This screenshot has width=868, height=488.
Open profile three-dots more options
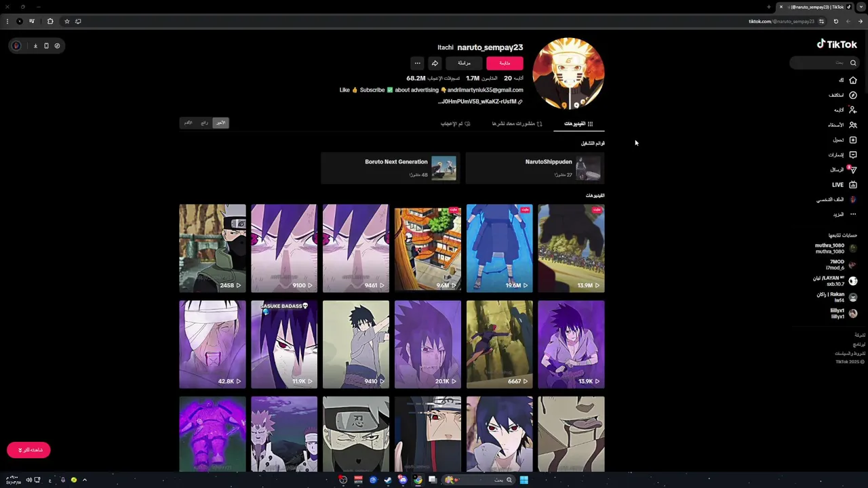418,63
